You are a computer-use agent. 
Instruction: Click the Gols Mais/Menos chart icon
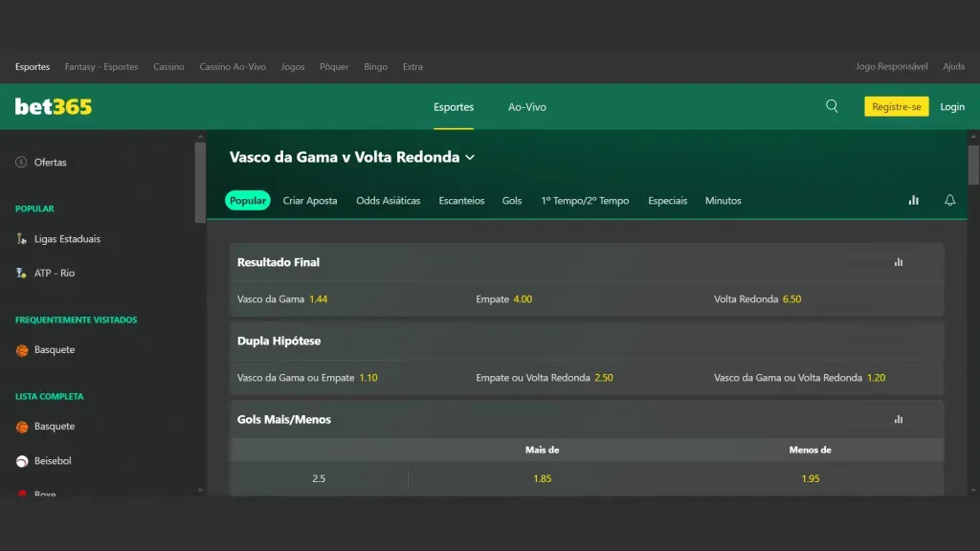[x=898, y=419]
